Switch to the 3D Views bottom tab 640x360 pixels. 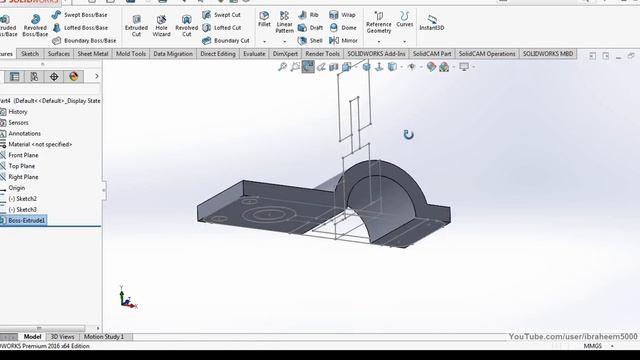[x=62, y=337]
